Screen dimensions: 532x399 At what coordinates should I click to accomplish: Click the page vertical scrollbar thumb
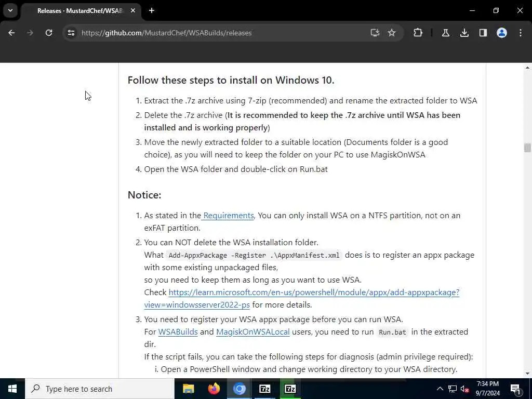pyautogui.click(x=527, y=148)
